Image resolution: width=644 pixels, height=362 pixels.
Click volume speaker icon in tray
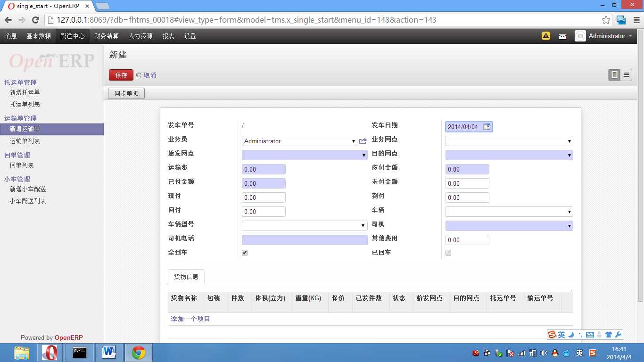[x=544, y=353]
